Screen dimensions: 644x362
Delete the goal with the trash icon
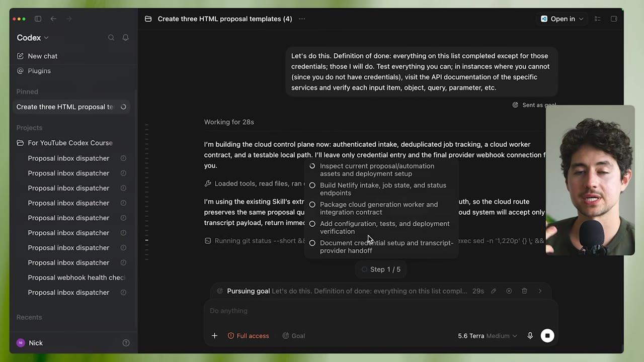[524, 291]
